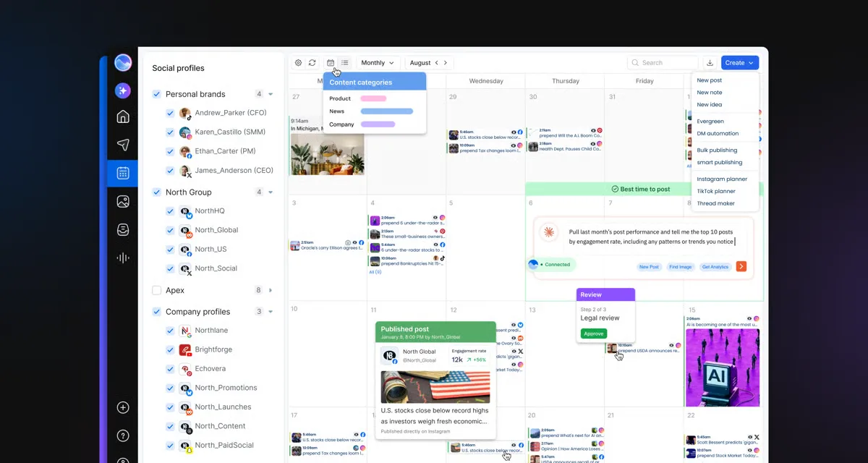Open the plants room post thumbnail on day 27
Viewport: 868px width, 463px height.
[328, 153]
